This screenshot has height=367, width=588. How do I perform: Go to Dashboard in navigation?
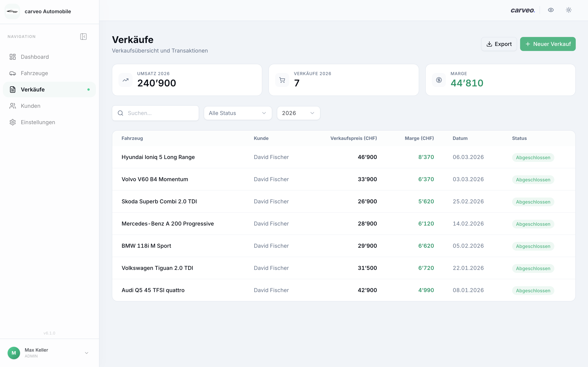(x=35, y=57)
